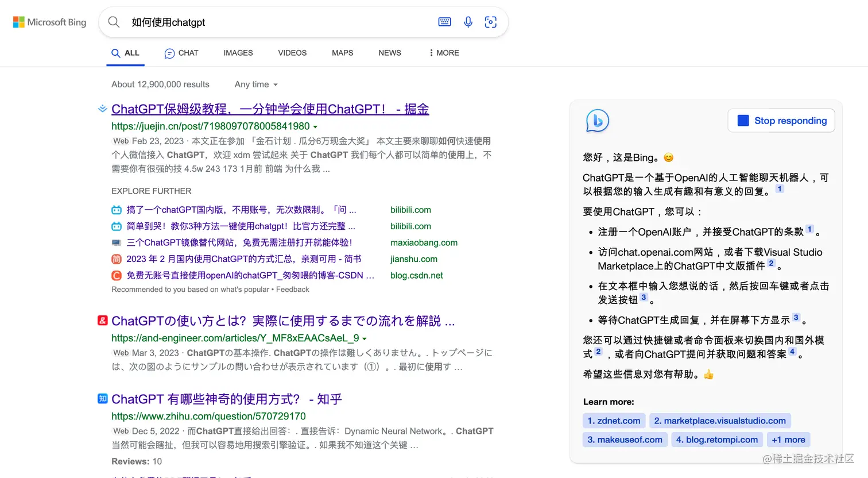This screenshot has height=478, width=868.
Task: Click favicon of and-engineer result
Action: [102, 321]
